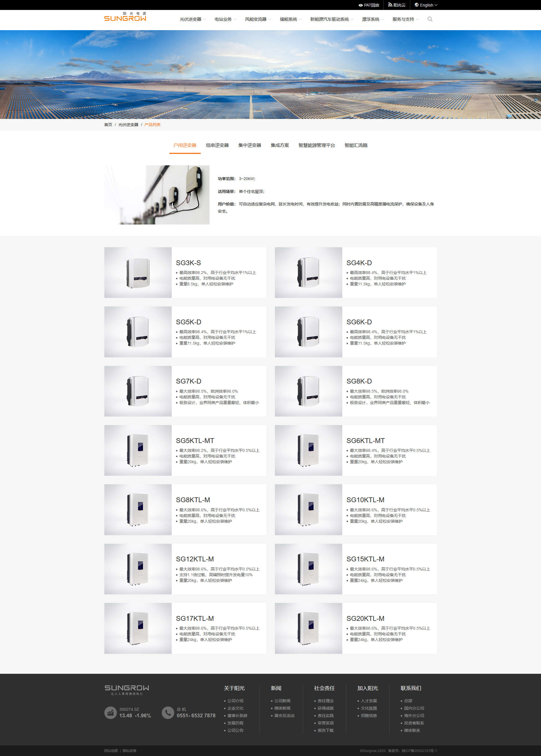Click the phone icon in footer

coord(168,712)
